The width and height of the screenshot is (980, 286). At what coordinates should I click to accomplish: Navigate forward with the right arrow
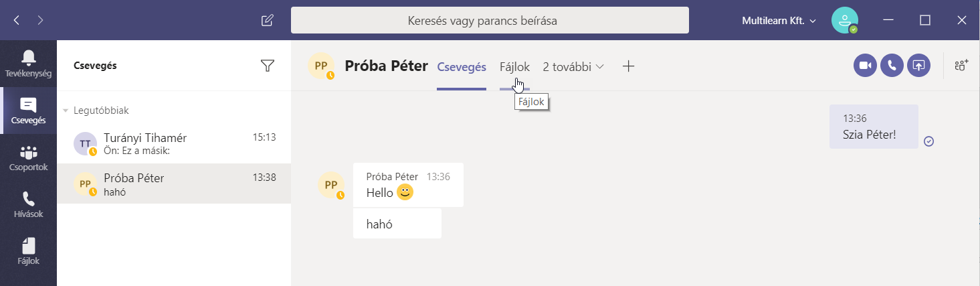click(40, 20)
